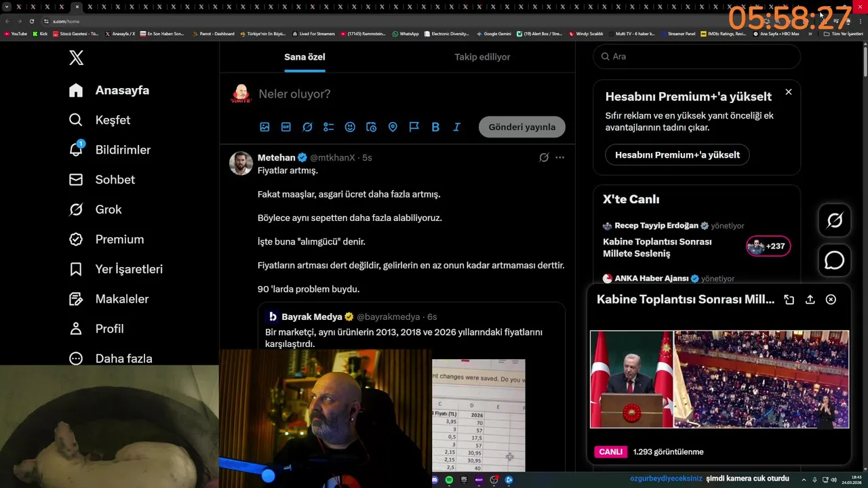Open Anasayfa in the left navigation

(x=109, y=90)
